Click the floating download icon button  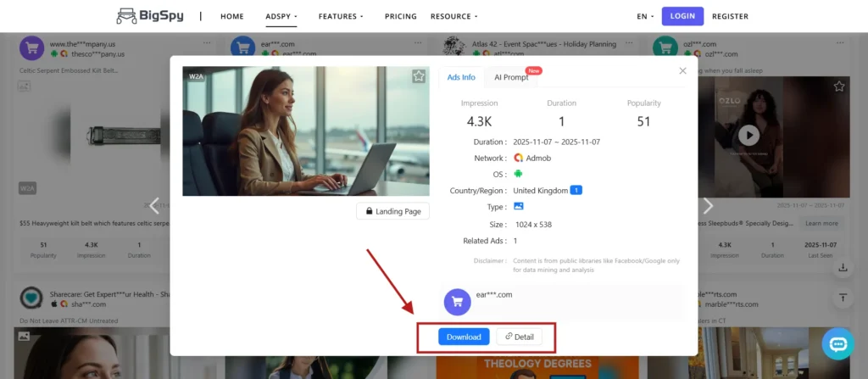pos(843,268)
